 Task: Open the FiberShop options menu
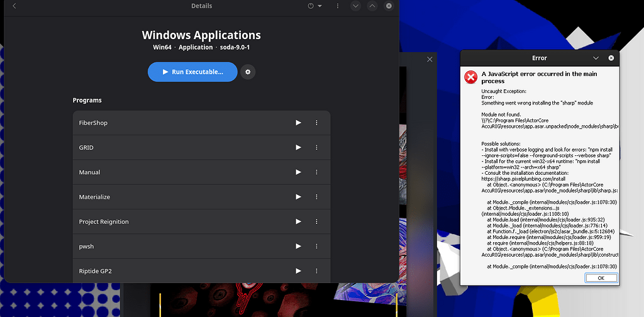317,123
